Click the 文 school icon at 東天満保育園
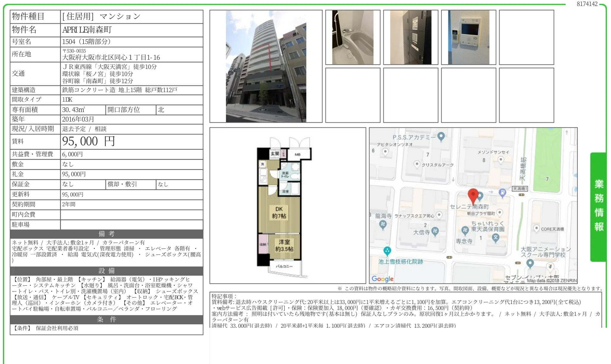Image resolution: width=611 pixels, height=364 pixels. [x=496, y=237]
